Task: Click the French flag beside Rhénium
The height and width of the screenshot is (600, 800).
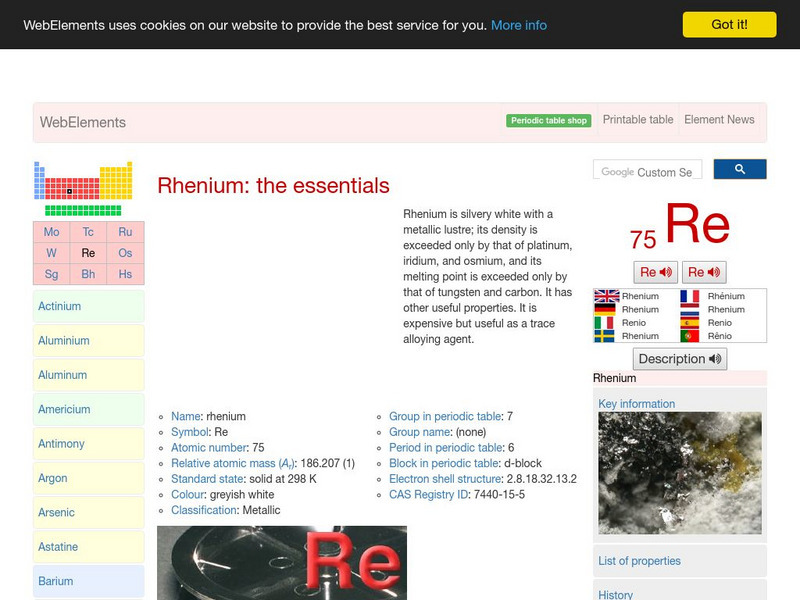Action: [x=692, y=296]
